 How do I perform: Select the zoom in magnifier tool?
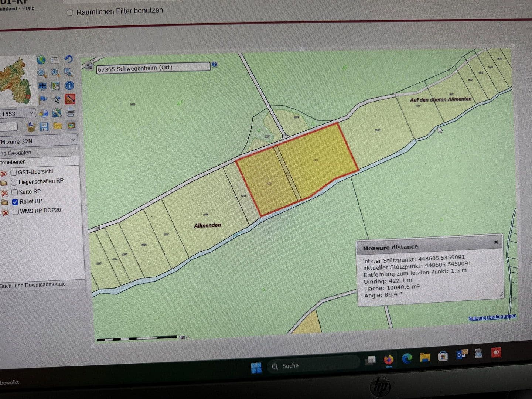[x=55, y=72]
